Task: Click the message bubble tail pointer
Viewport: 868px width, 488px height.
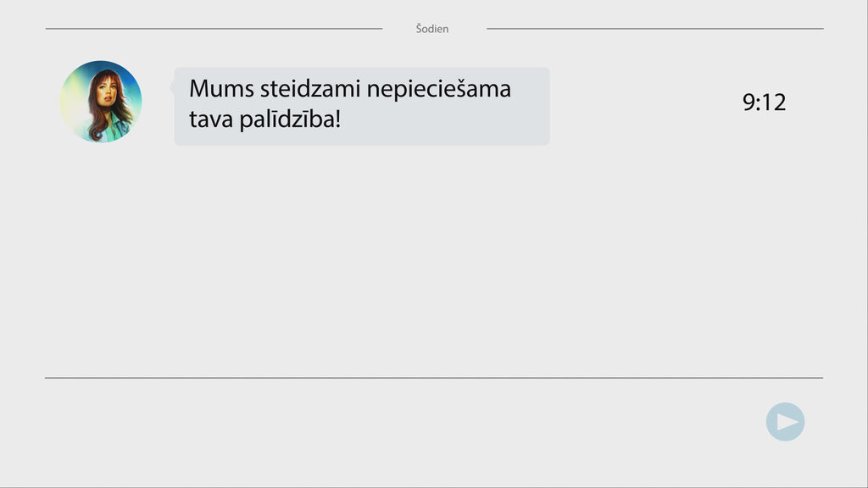Action: pyautogui.click(x=173, y=85)
